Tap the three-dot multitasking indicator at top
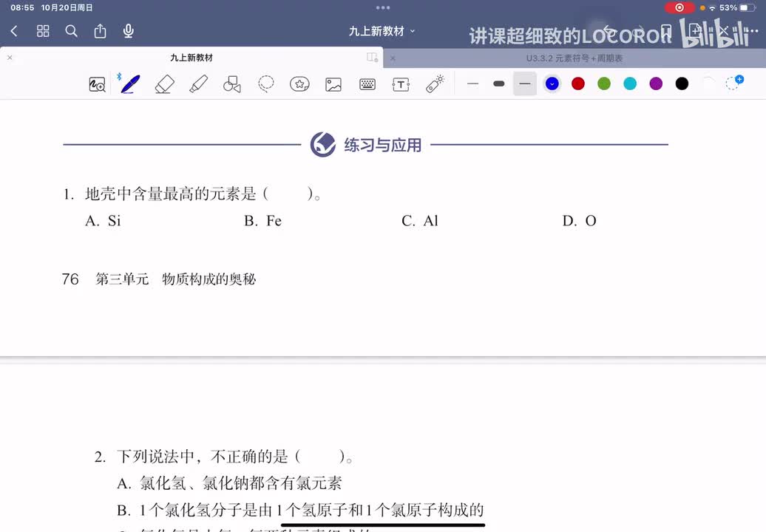This screenshot has width=766, height=532. point(383,8)
